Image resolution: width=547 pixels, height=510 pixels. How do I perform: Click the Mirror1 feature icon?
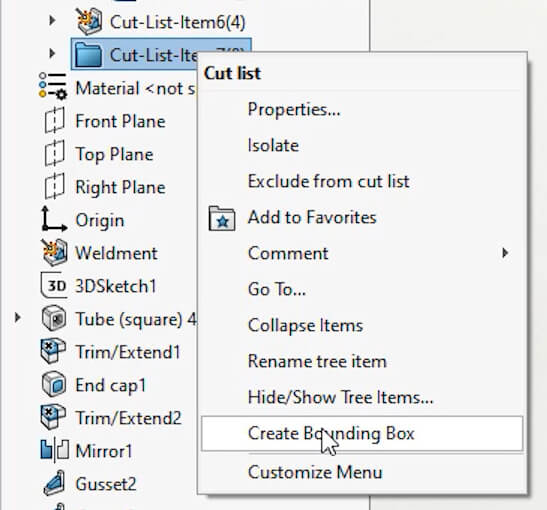click(54, 450)
